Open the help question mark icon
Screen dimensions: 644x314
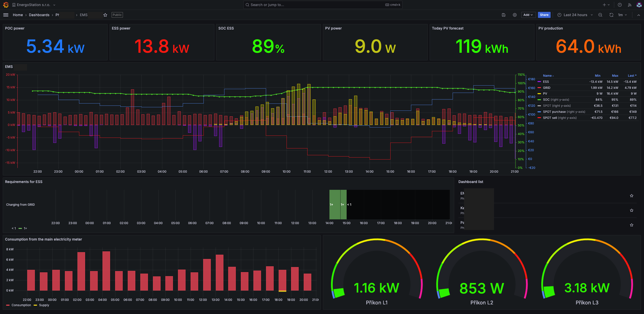620,5
